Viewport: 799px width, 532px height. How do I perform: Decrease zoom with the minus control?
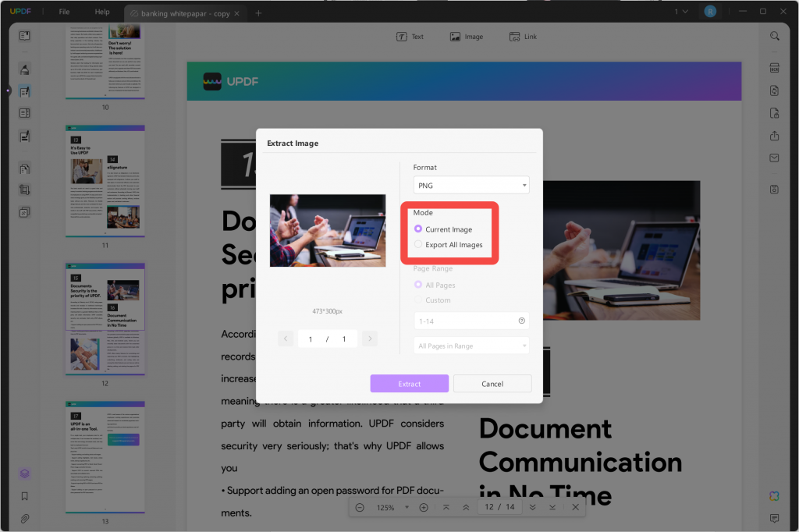pos(360,507)
